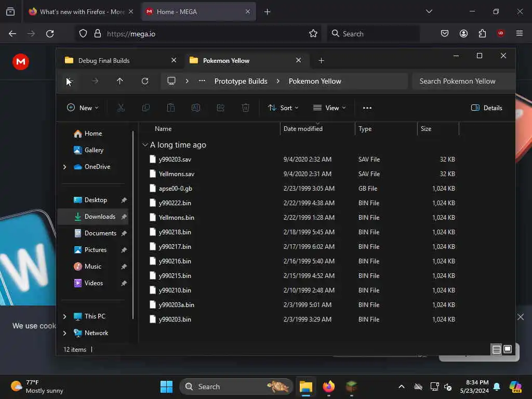Open a new Firefox tab

tap(268, 11)
